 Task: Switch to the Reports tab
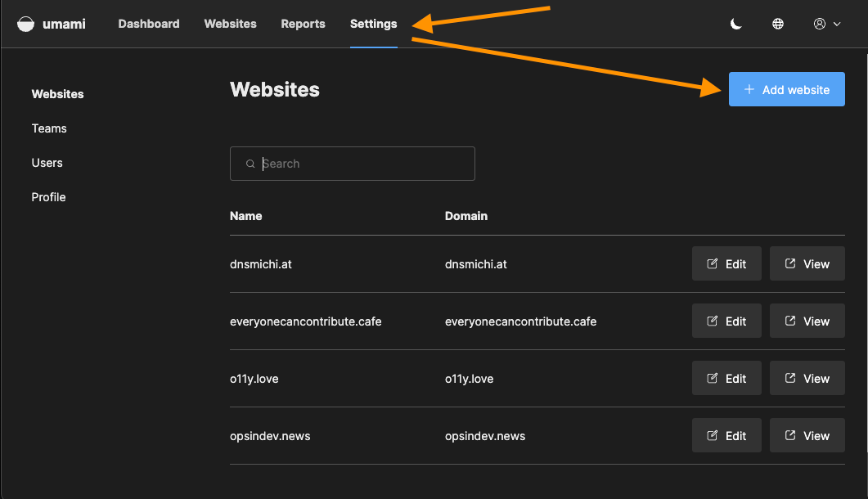click(x=303, y=24)
